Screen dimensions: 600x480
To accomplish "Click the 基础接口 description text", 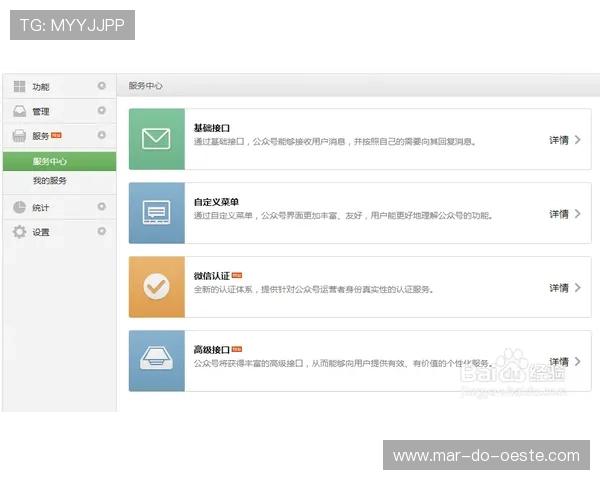I will click(335, 142).
